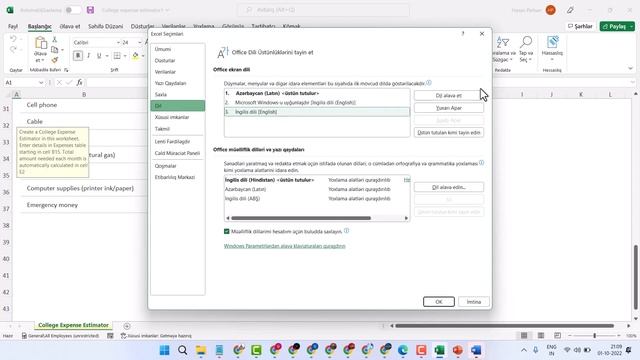The image size is (640, 360).
Task: Click the user account avatar
Action: coord(551,10)
